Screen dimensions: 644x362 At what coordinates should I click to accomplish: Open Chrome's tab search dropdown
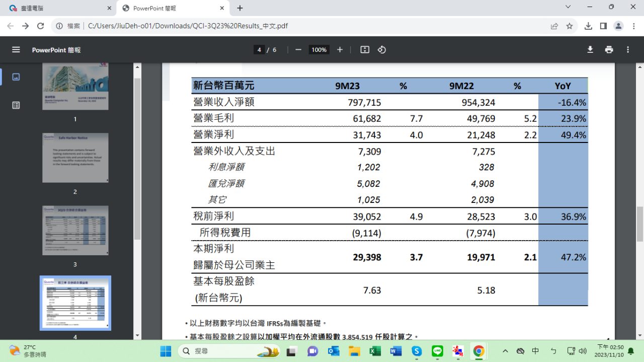click(568, 8)
